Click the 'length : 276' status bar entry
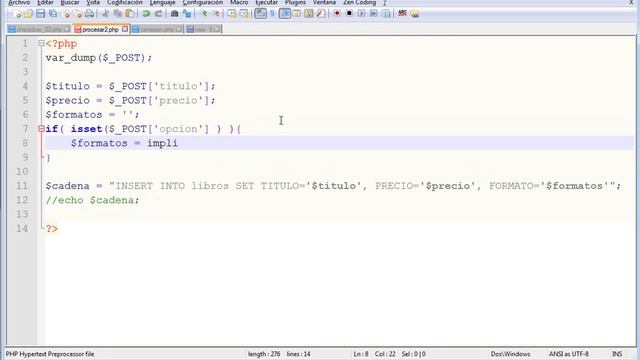Viewport: 640px width, 360px height. click(264, 354)
